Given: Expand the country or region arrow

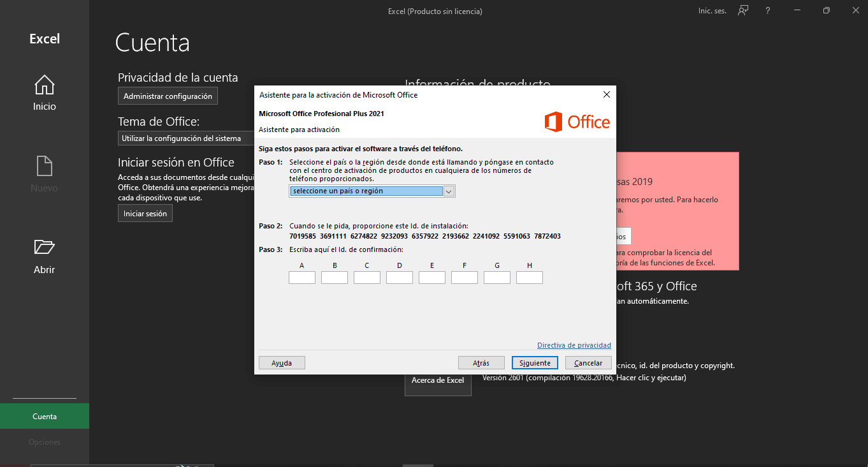Looking at the screenshot, I should click(449, 191).
